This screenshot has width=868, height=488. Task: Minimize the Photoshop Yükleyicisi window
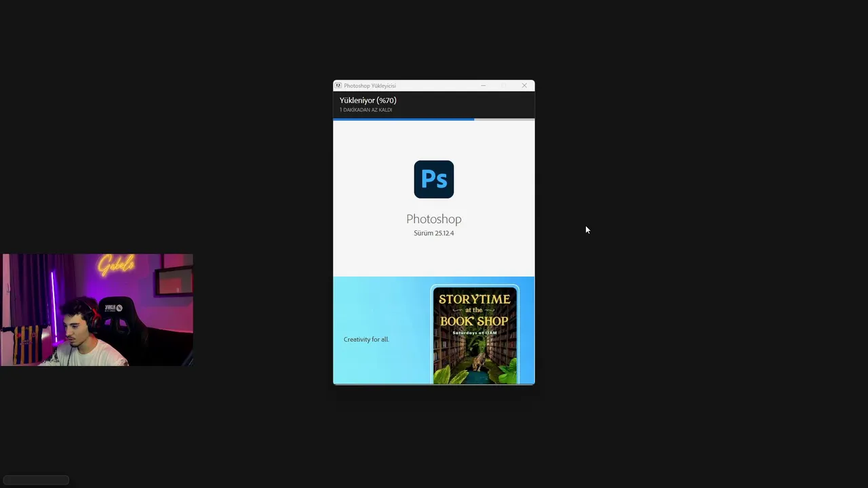484,85
